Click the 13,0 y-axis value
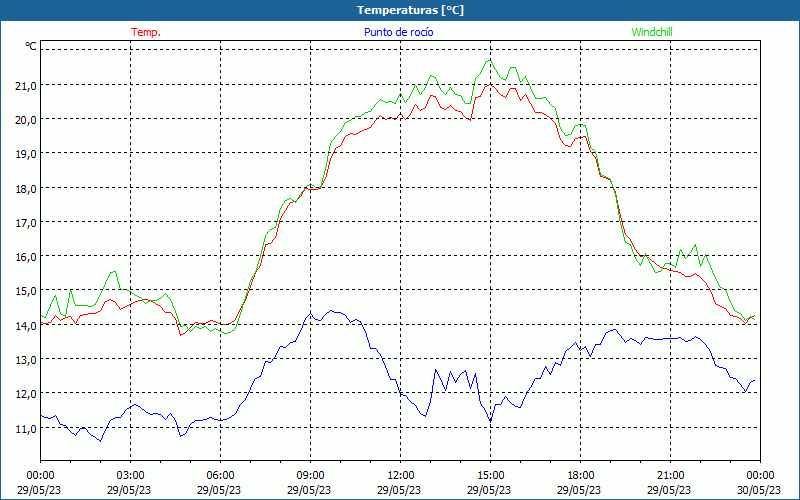This screenshot has height=500, width=800. 26,360
